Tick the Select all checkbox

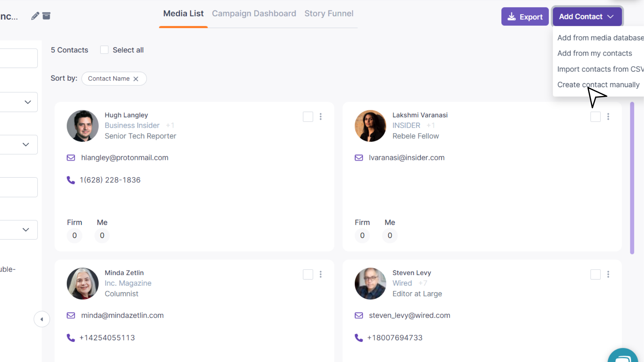coord(104,50)
